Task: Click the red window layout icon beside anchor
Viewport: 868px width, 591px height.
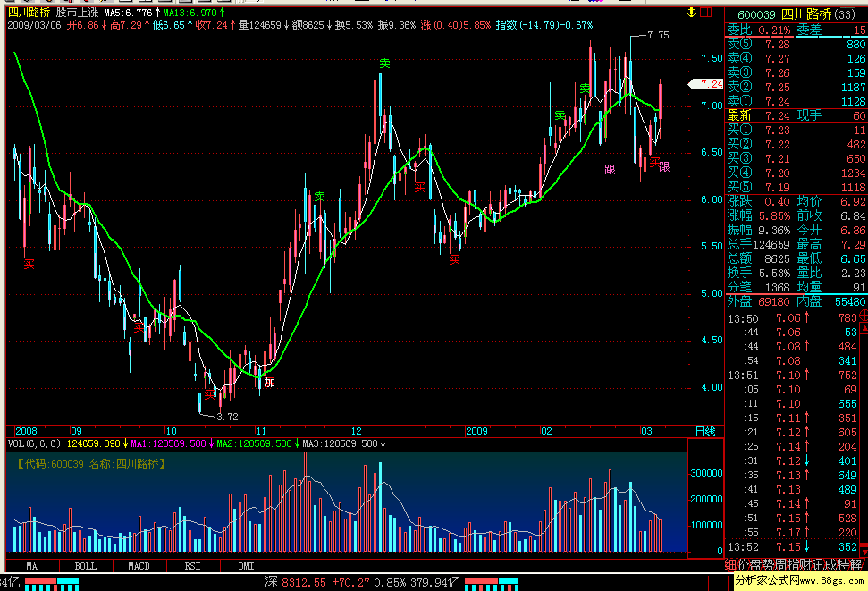Action: click(706, 13)
